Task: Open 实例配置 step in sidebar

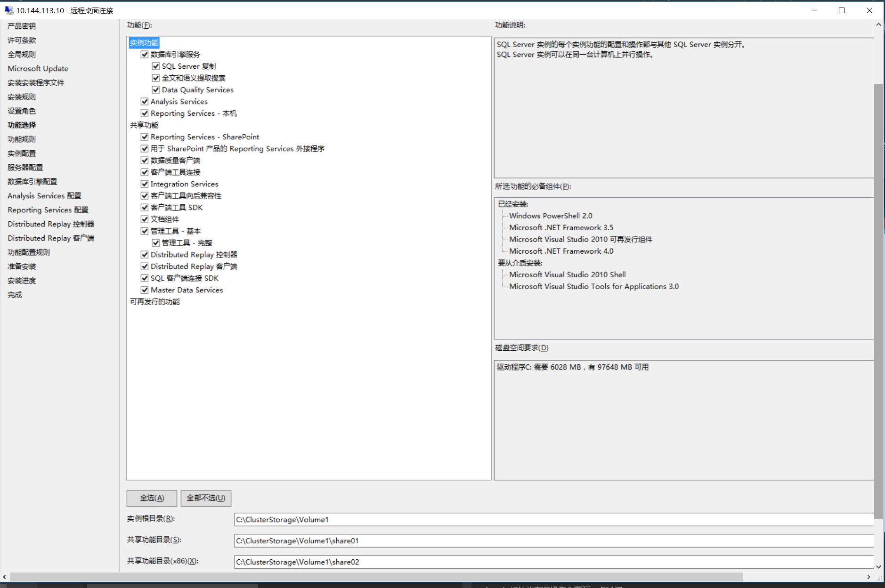Action: coord(22,153)
